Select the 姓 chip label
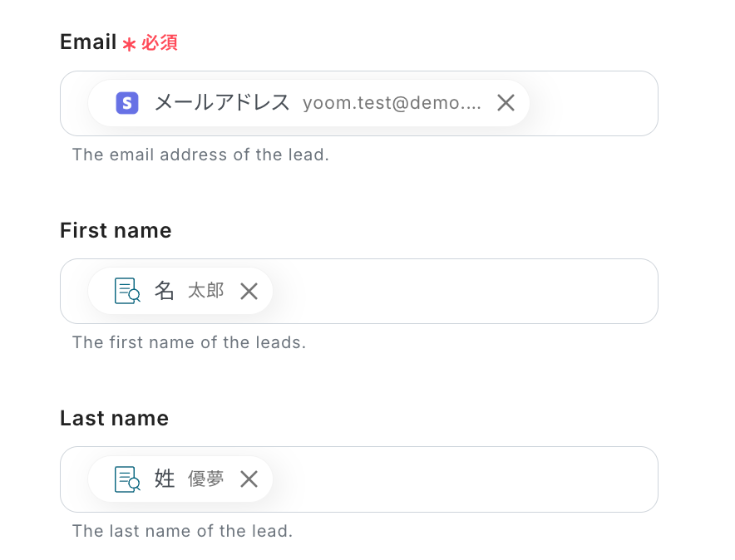735x560 pixels. 165,479
